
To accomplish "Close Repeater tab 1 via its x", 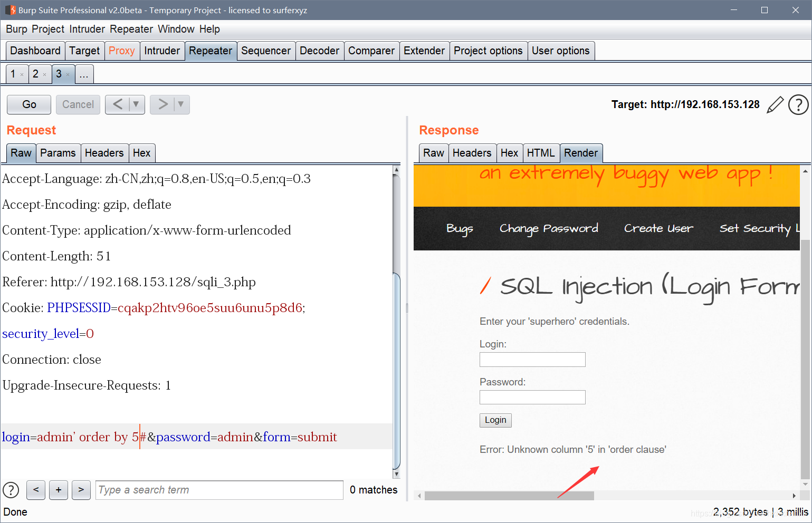I will [22, 75].
